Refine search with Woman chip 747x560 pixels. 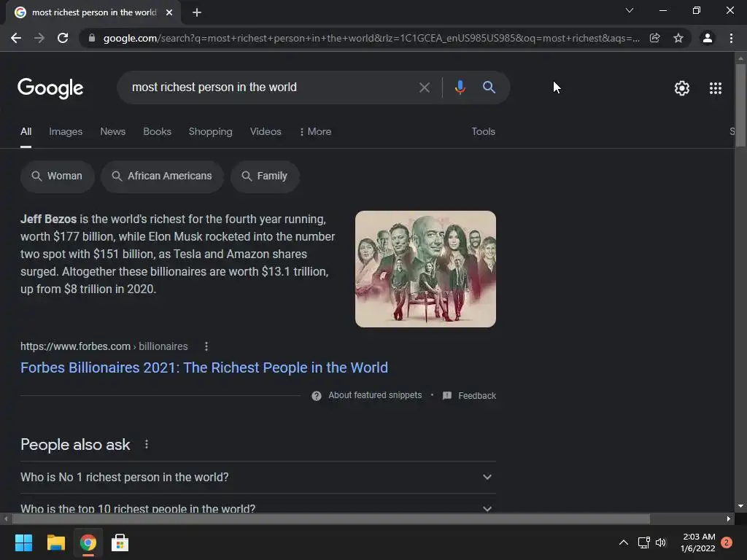coord(57,176)
